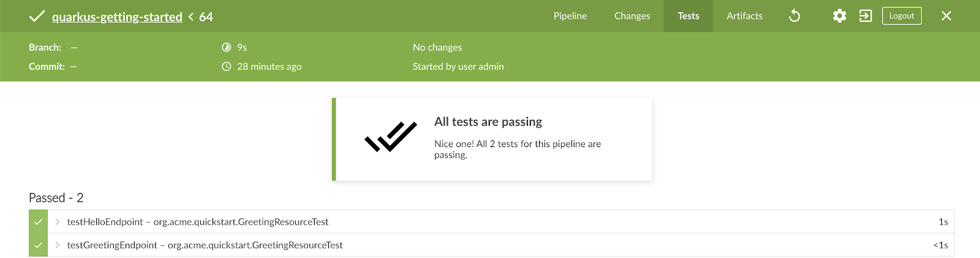Viewport: 980px width, 258px height.
Task: Expand the testHelloEndpoint result chevron
Action: coord(58,222)
